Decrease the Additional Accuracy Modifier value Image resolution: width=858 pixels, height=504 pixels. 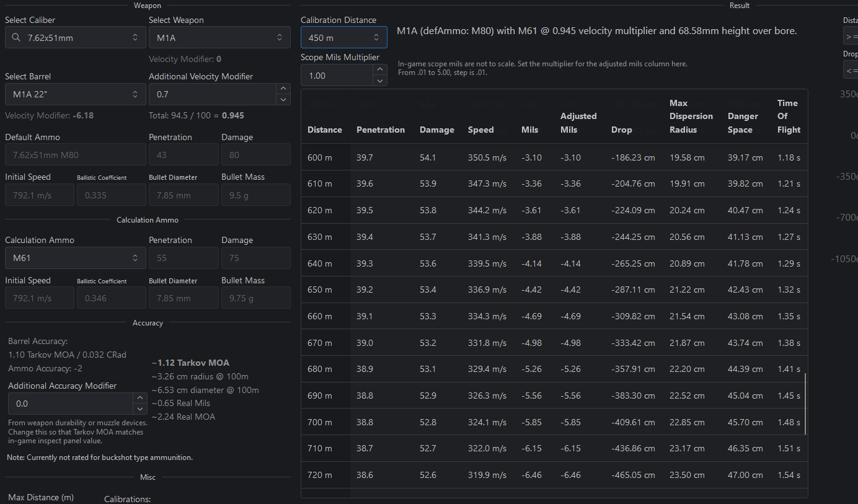coord(140,409)
